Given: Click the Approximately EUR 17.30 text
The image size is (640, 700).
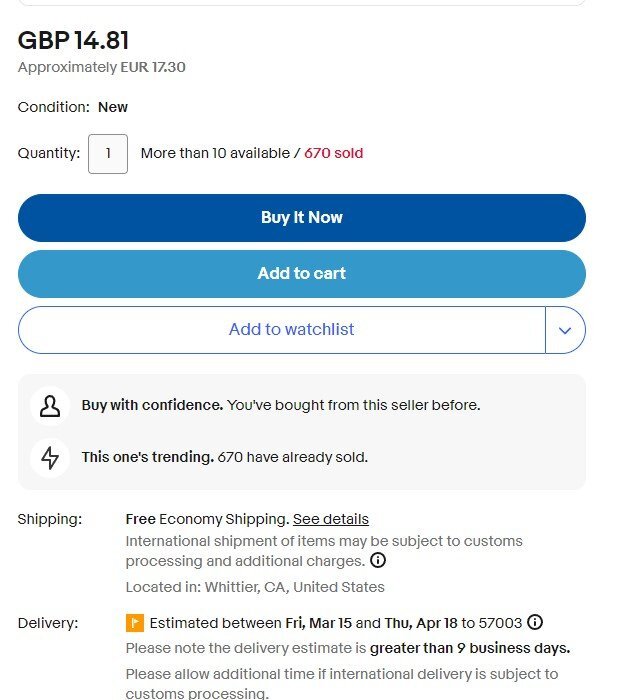Looking at the screenshot, I should (x=102, y=67).
